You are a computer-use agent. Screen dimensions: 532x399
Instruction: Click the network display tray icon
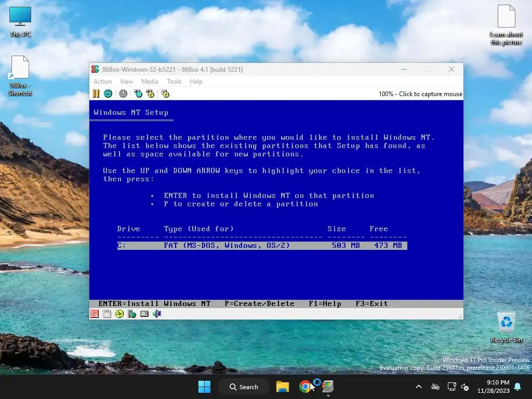451,387
